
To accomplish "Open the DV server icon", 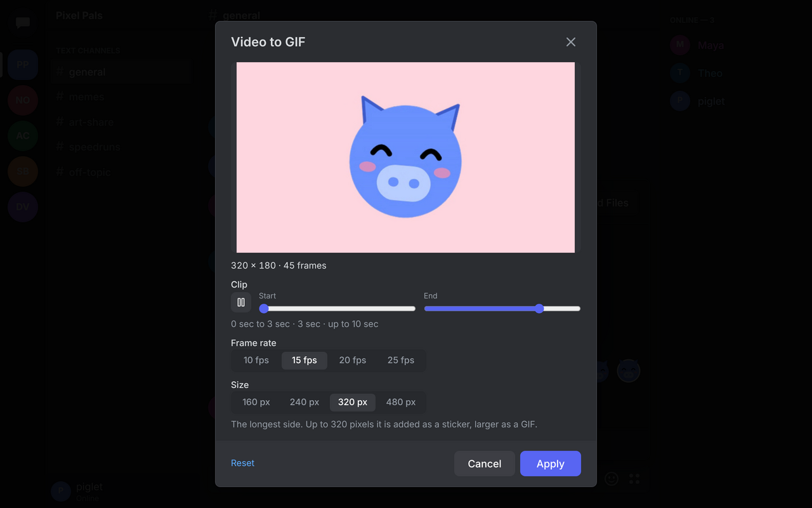I will point(23,207).
